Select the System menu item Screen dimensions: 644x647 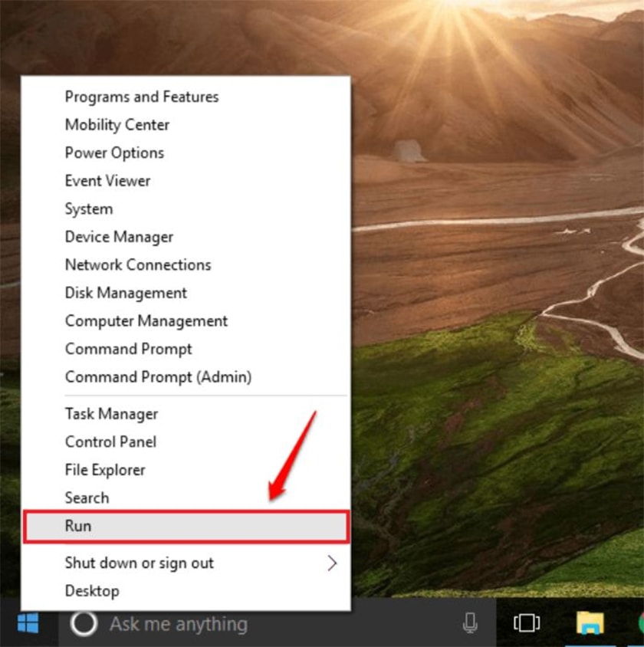(x=89, y=209)
